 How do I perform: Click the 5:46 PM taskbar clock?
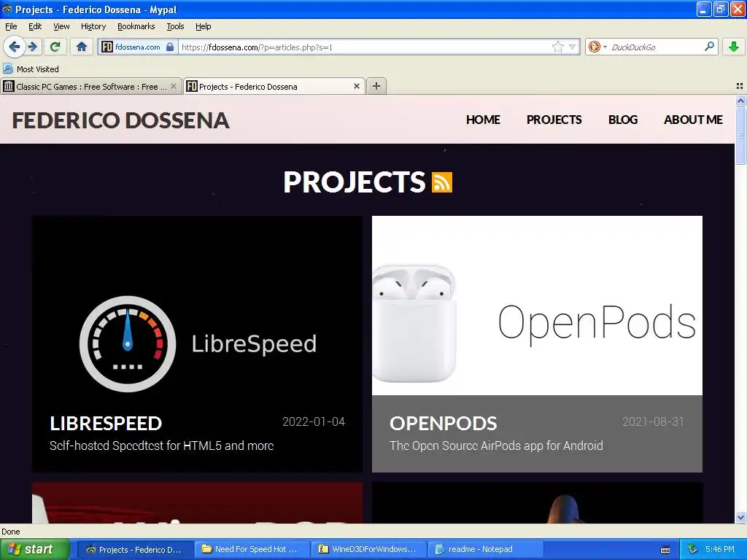(720, 550)
